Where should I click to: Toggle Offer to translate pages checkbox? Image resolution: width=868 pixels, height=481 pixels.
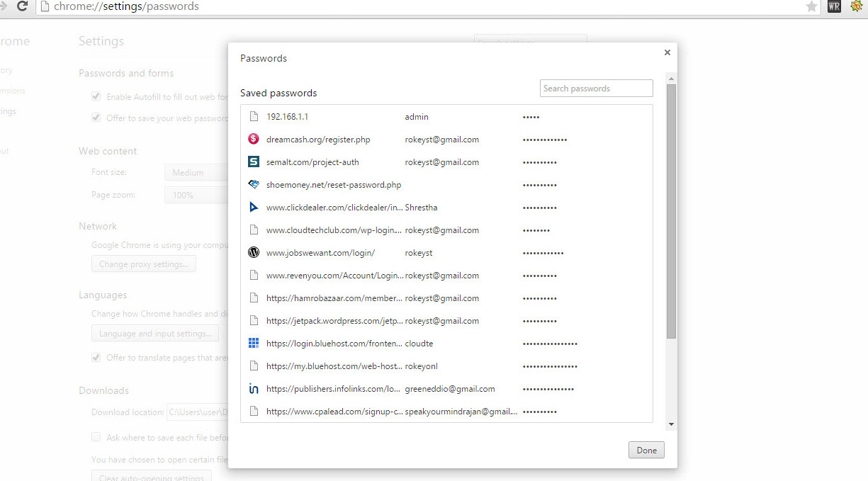coord(96,358)
